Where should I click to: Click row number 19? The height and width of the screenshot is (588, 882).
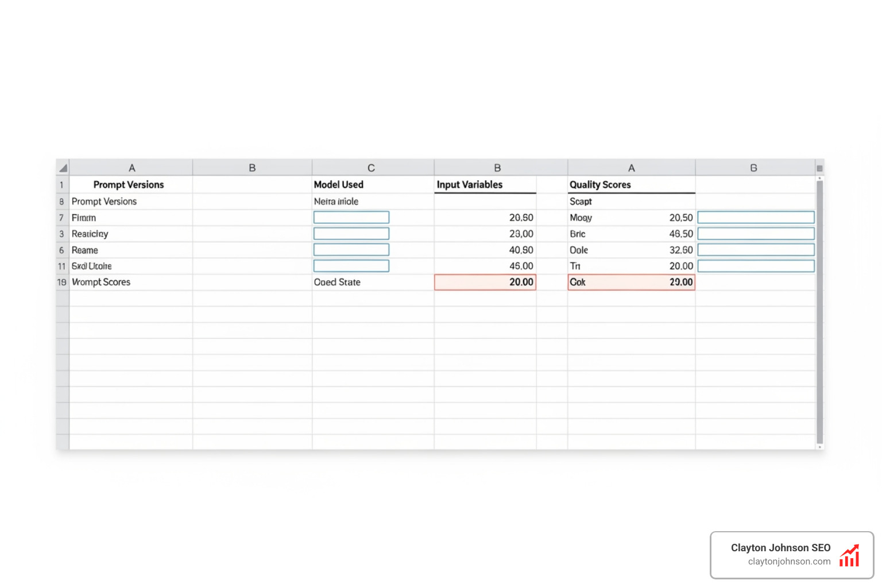(x=61, y=282)
